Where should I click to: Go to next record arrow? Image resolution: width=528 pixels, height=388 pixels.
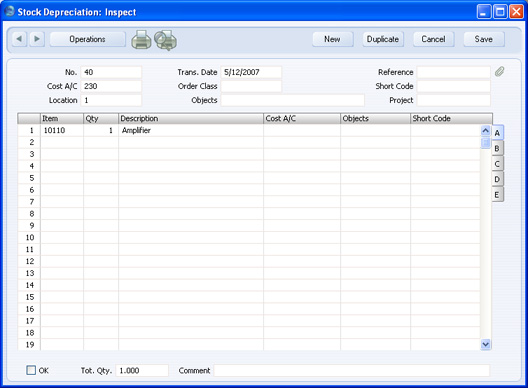(x=37, y=39)
